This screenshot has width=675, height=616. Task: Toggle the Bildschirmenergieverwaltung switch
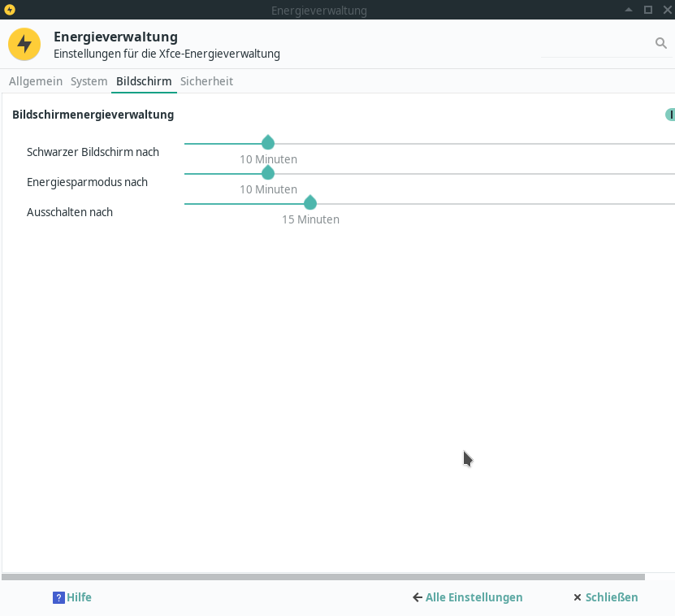click(670, 115)
